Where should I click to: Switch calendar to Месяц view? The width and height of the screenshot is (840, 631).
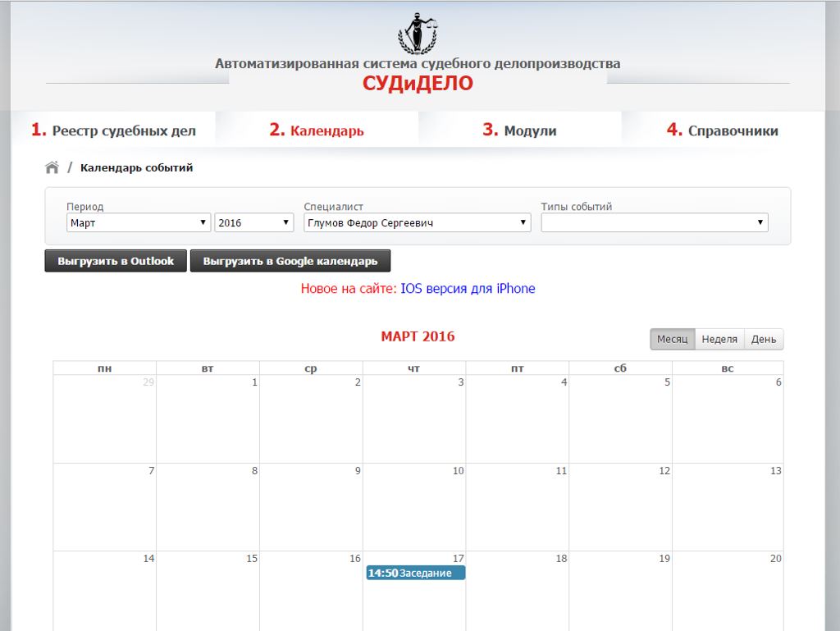[672, 339]
